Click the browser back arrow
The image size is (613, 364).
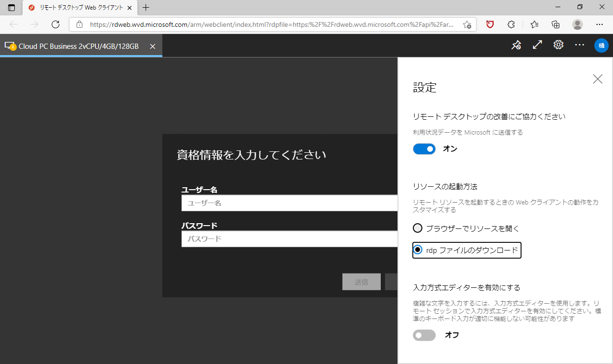click(13, 24)
